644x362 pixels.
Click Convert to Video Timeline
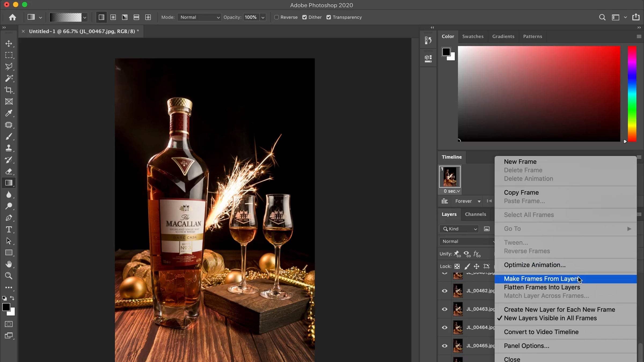541,332
